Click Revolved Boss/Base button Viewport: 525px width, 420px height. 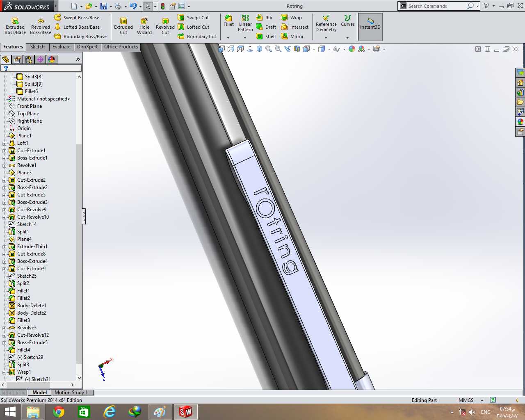point(41,27)
